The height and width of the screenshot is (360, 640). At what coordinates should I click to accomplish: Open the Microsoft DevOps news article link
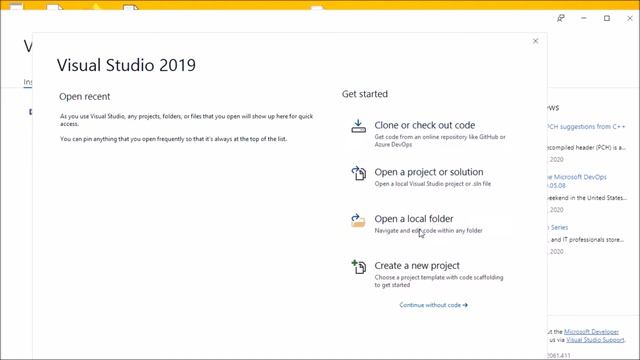click(577, 181)
